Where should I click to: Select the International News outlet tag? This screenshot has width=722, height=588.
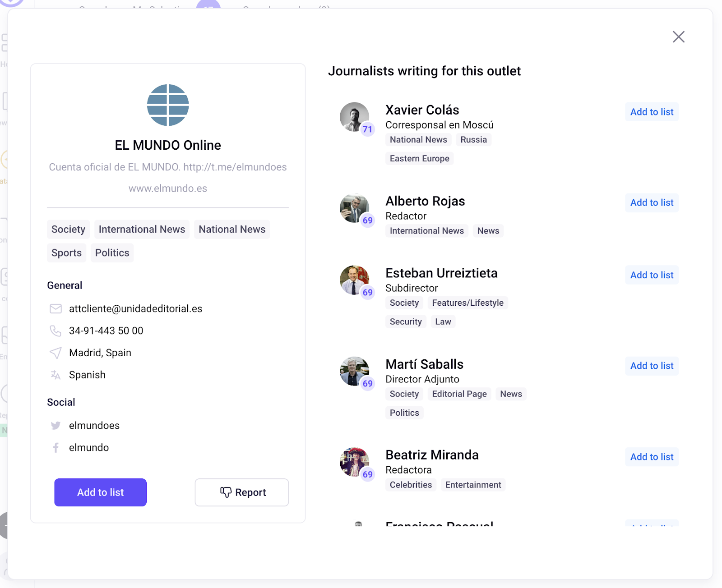click(x=142, y=230)
